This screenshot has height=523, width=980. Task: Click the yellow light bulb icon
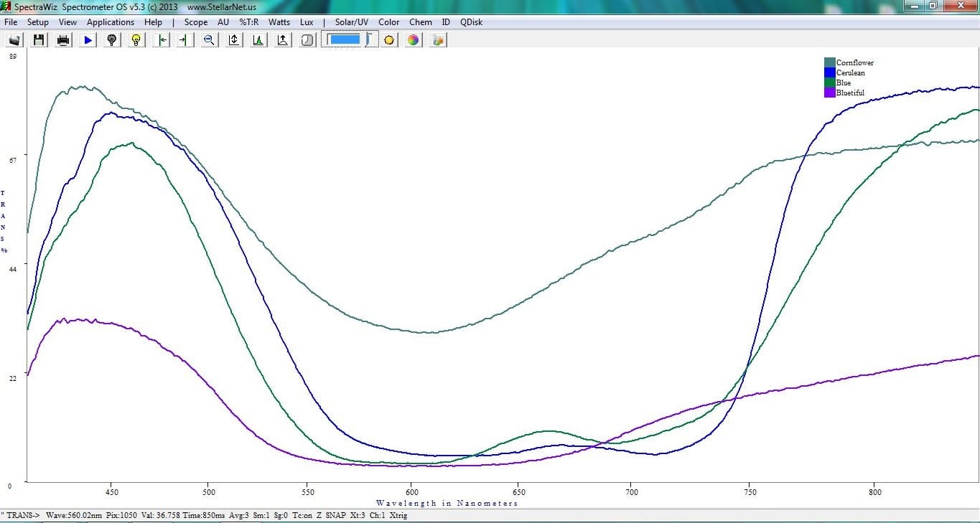click(x=136, y=40)
